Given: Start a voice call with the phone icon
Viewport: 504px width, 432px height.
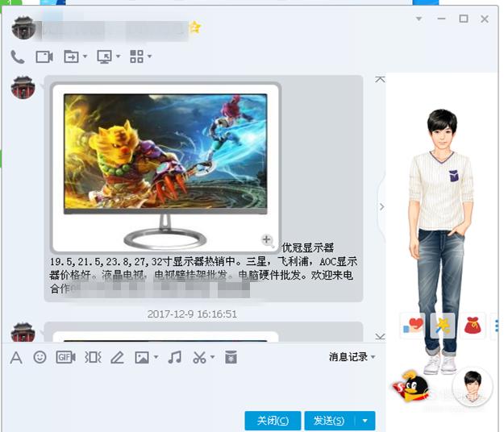Looking at the screenshot, I should (18, 57).
